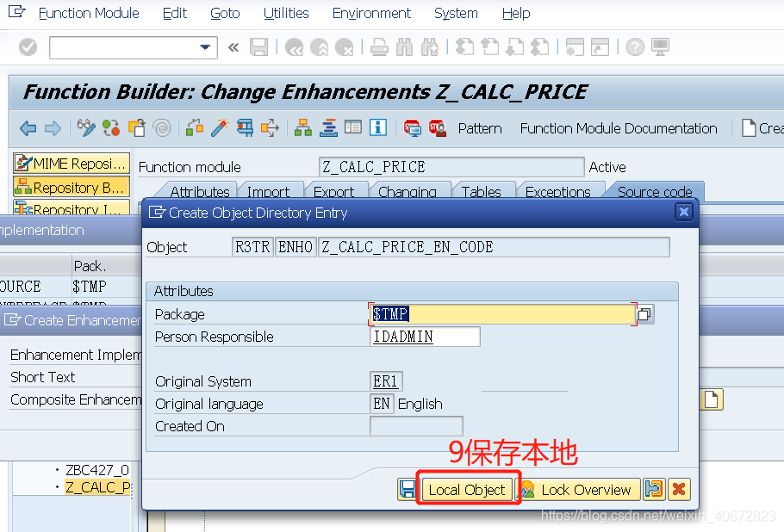Open the Package field value help button

pyautogui.click(x=644, y=314)
